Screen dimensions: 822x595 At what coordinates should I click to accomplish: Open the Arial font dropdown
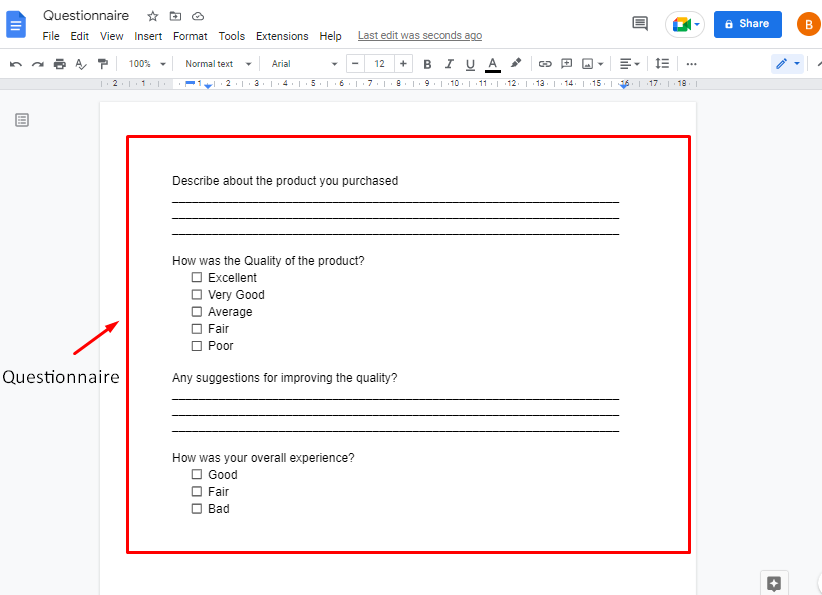[304, 64]
